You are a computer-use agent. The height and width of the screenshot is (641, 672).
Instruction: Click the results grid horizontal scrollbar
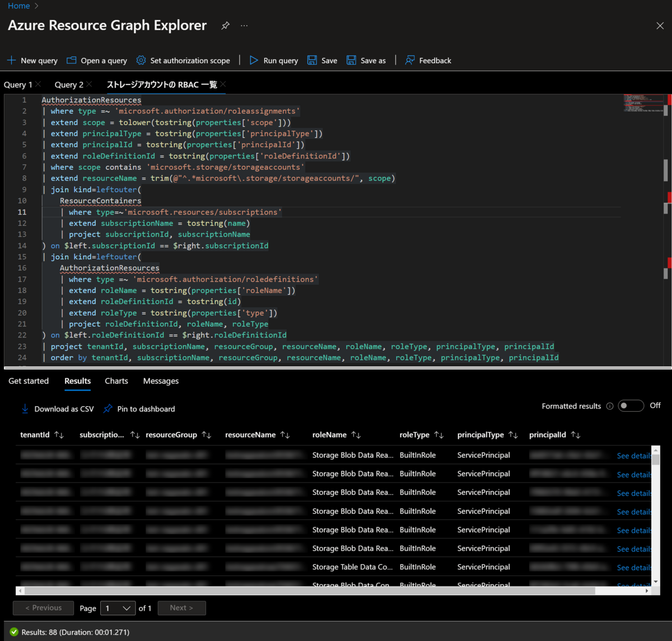(309, 591)
